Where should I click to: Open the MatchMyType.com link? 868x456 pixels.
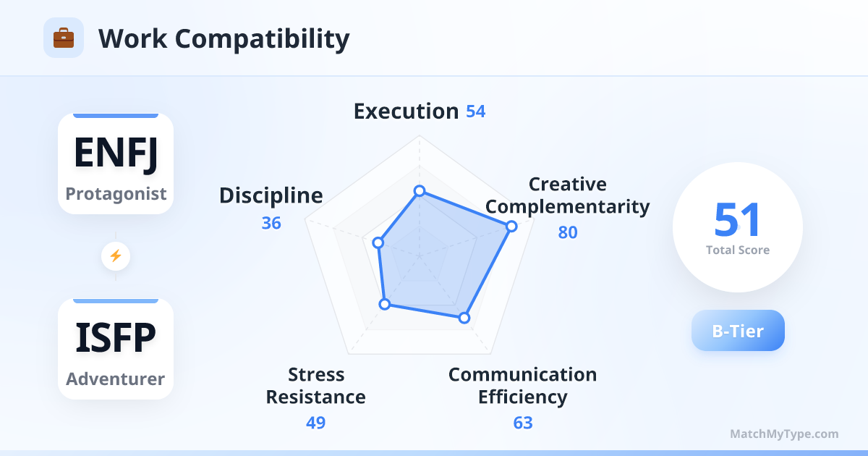(784, 434)
